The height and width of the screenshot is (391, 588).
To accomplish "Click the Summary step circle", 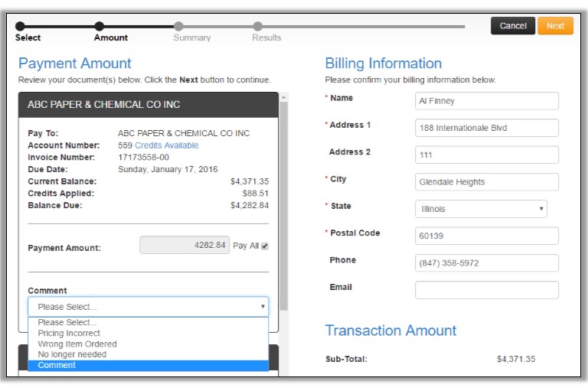I will 178,26.
